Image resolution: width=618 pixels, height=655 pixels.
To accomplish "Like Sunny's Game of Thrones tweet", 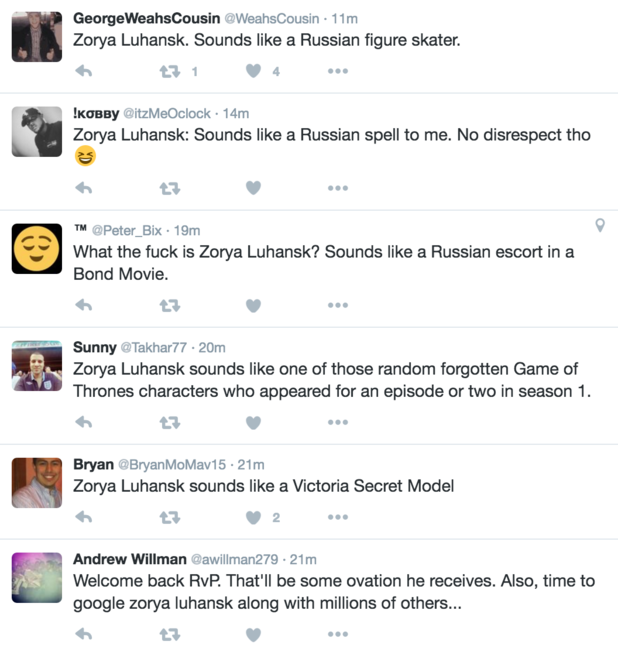I will tap(253, 422).
